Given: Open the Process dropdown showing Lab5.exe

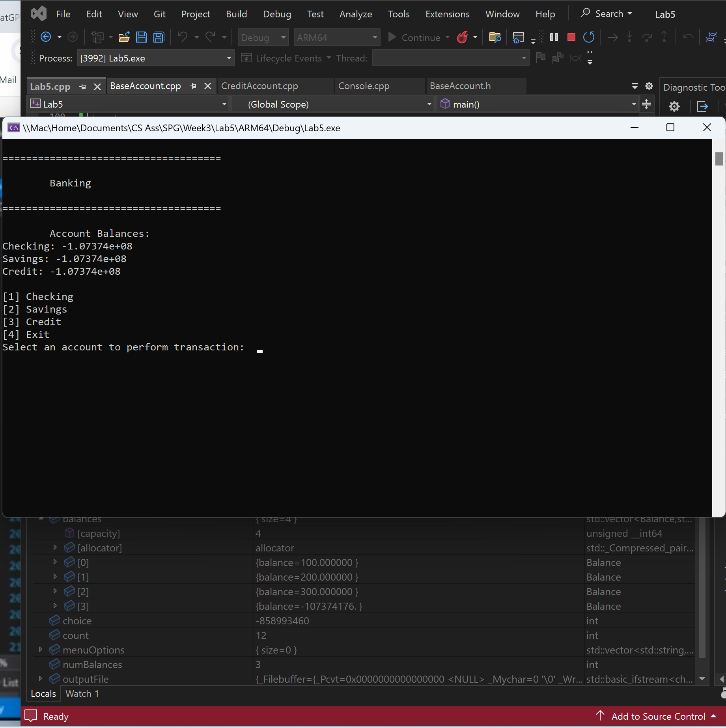Looking at the screenshot, I should [x=228, y=58].
